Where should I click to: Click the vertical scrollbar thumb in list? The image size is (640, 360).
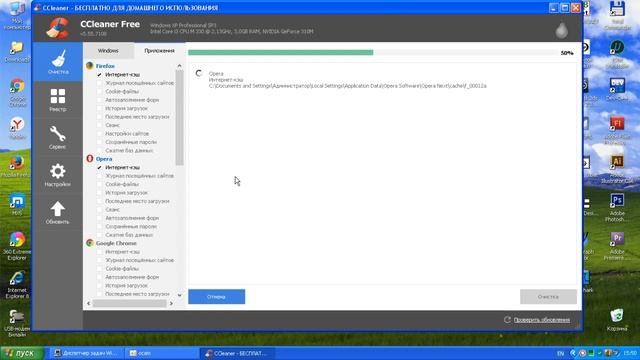[x=180, y=118]
